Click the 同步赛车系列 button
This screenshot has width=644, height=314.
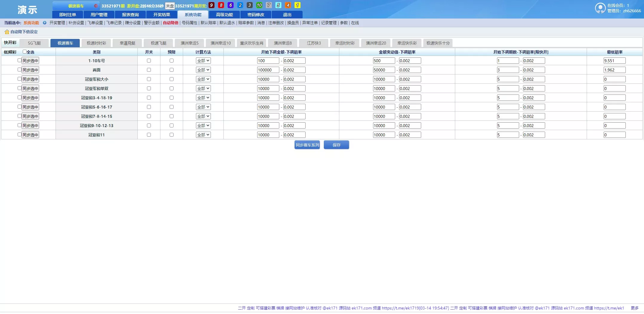tap(307, 145)
